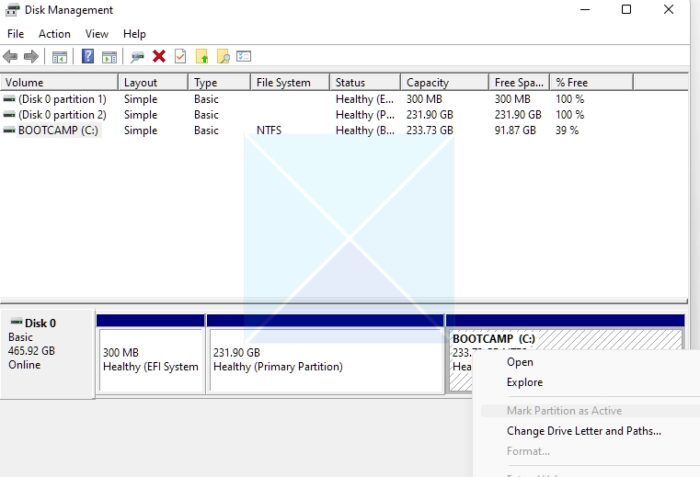
Task: Sort by the File System column header
Action: [290, 83]
